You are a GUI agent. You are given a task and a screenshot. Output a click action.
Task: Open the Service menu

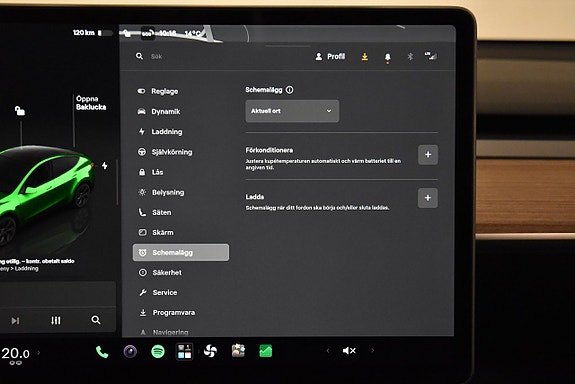(x=158, y=292)
